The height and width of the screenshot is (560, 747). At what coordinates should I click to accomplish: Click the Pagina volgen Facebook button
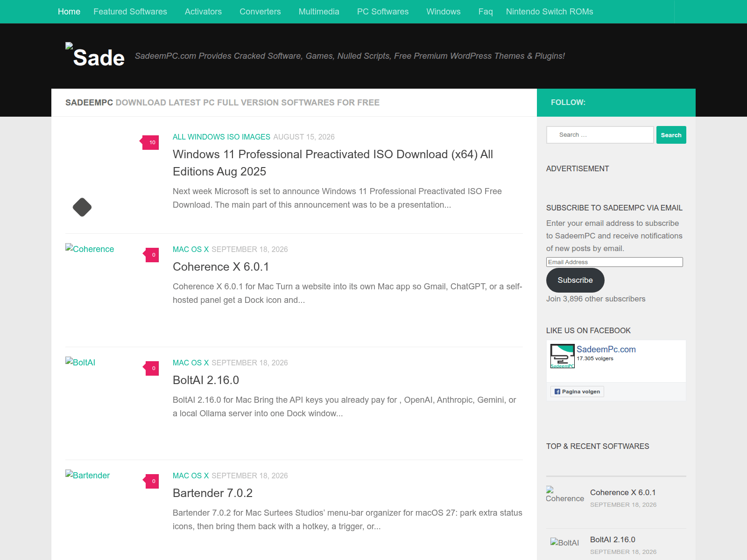577,392
